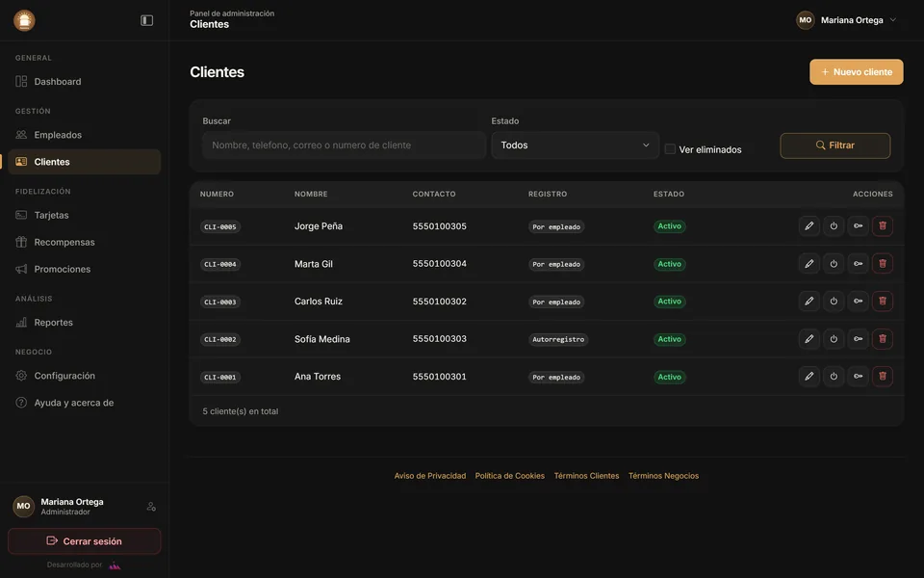Toggle power icon for Ana Torres

point(834,377)
